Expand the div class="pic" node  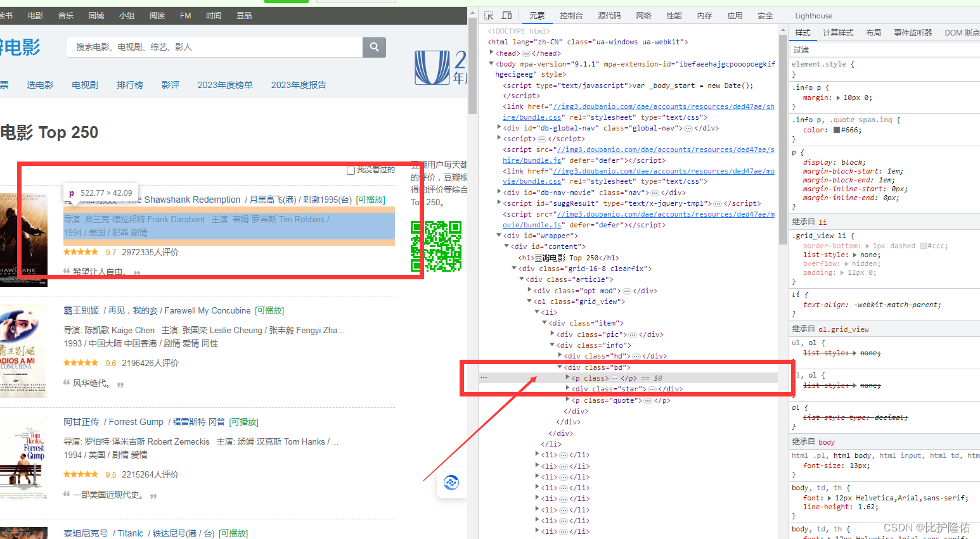552,334
